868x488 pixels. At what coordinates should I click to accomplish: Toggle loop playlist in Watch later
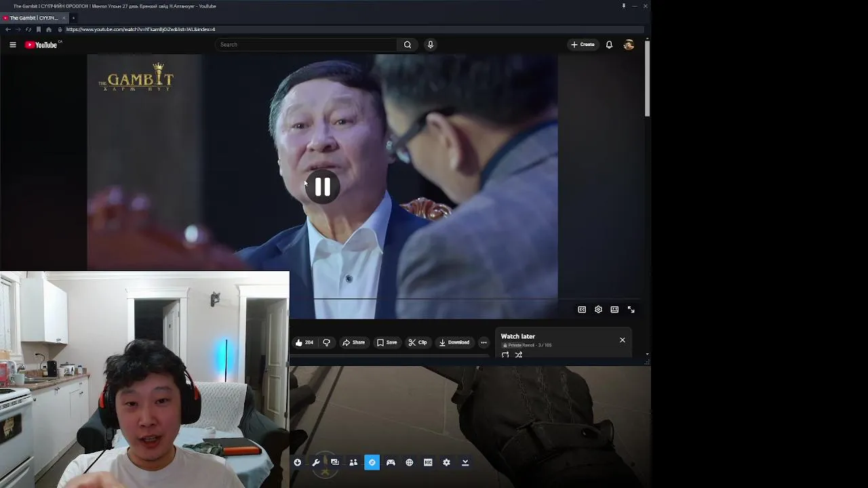coord(505,354)
